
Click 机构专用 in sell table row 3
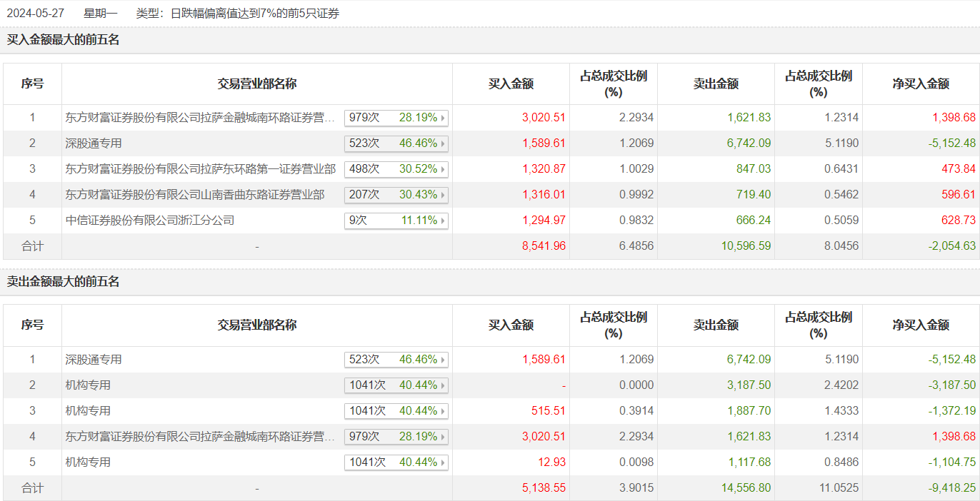coord(88,411)
